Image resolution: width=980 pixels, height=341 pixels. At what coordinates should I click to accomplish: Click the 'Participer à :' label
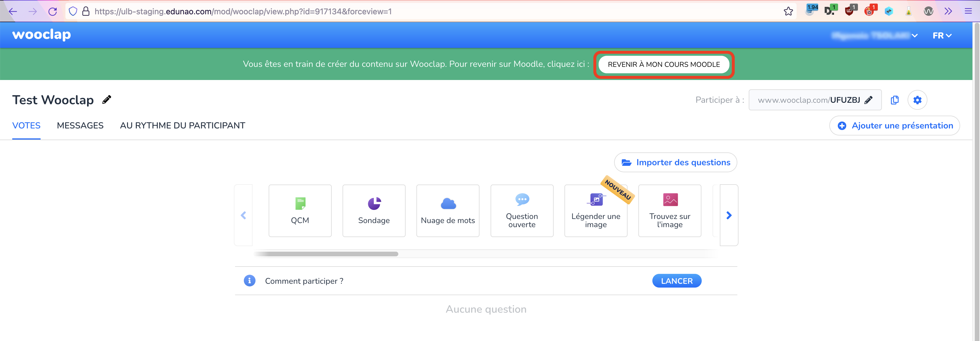coord(720,100)
